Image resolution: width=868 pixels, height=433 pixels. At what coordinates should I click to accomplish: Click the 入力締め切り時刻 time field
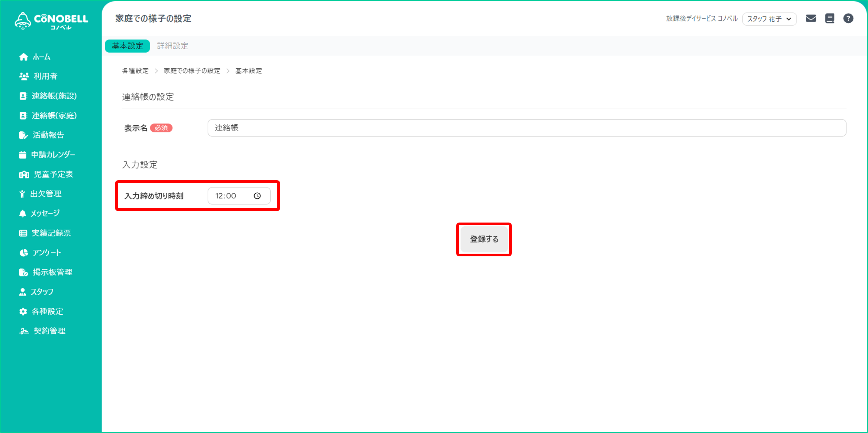(239, 196)
